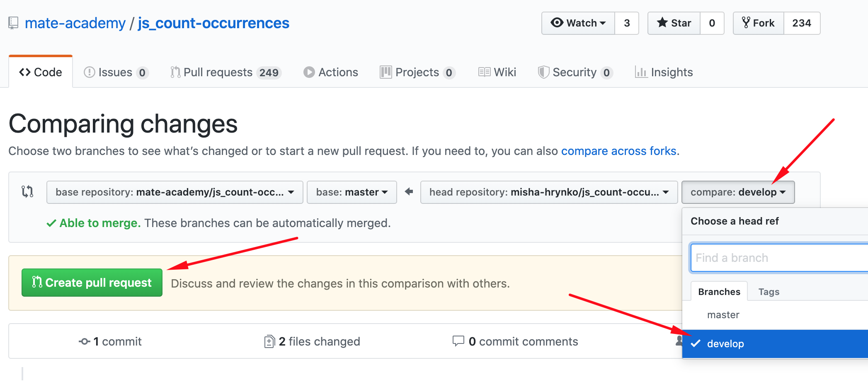Open the Security tab
This screenshot has height=382, width=868.
pyautogui.click(x=575, y=73)
